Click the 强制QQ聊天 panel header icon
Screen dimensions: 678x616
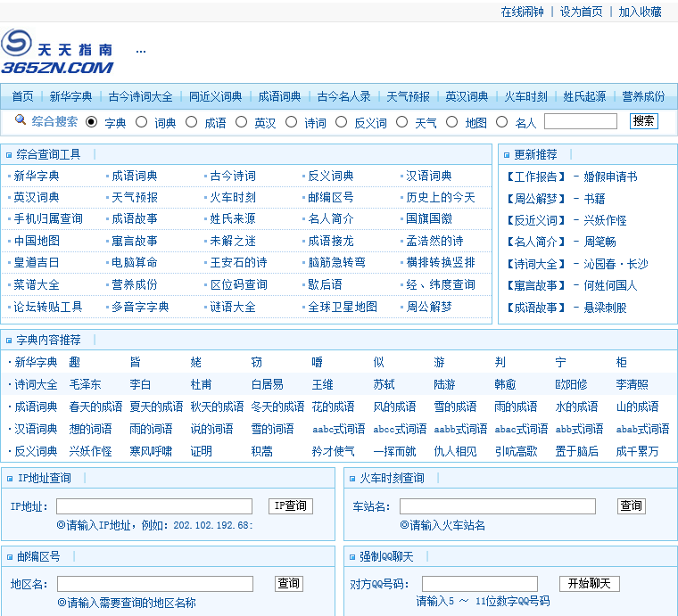(x=351, y=557)
